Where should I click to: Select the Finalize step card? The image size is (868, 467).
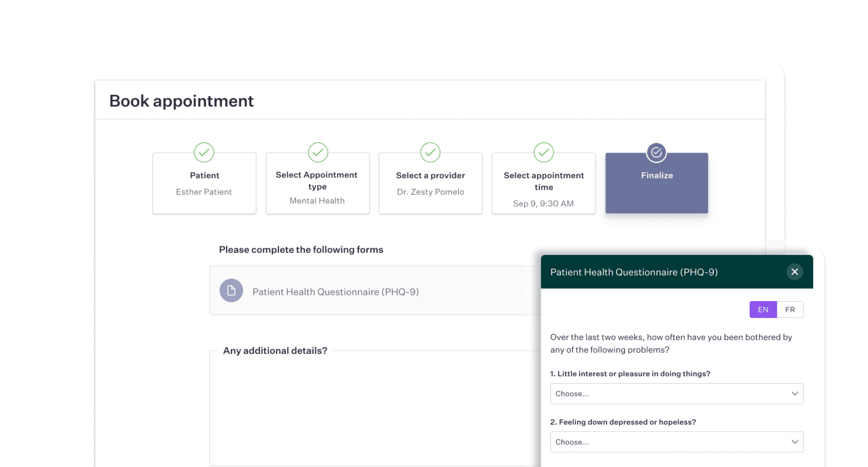656,183
